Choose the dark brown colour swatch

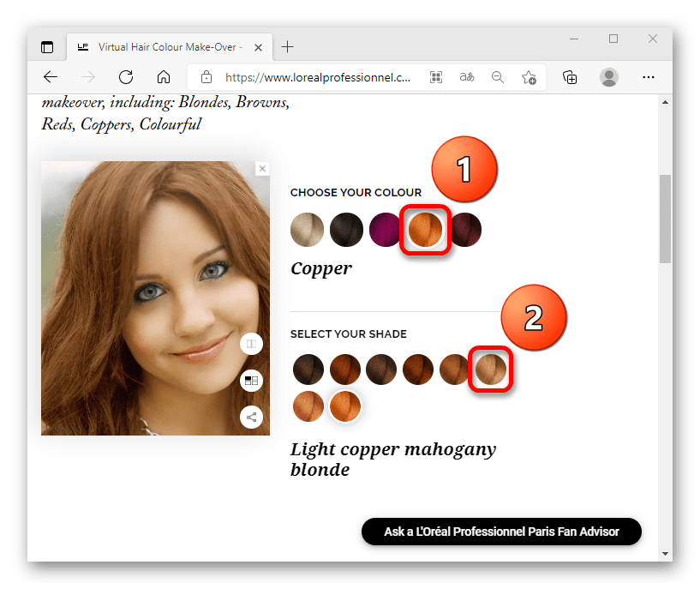tap(346, 230)
